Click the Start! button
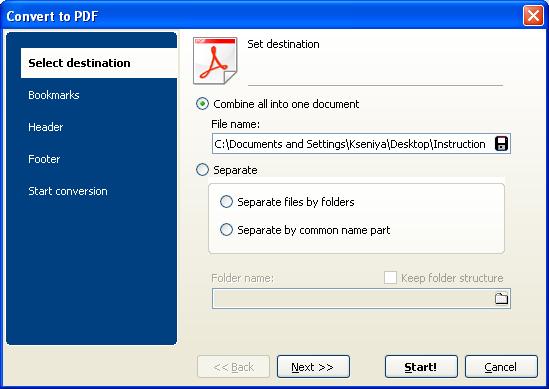The height and width of the screenshot is (389, 549). pyautogui.click(x=421, y=367)
